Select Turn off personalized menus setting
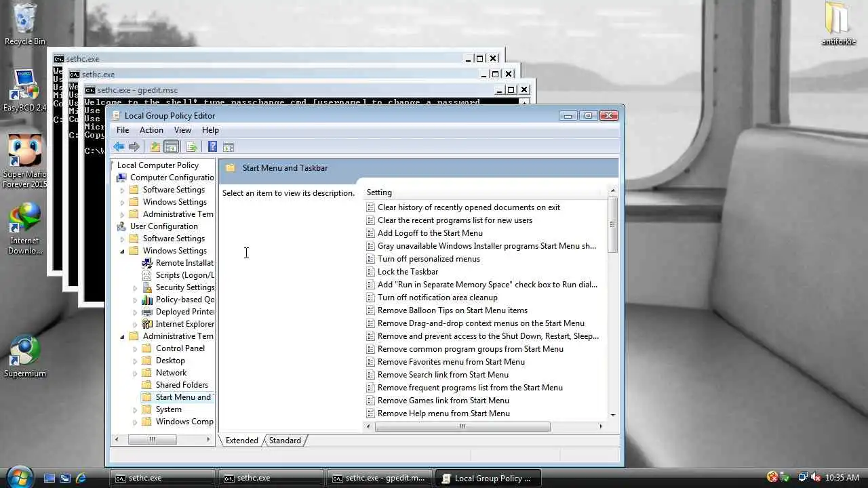The height and width of the screenshot is (488, 868). point(429,259)
